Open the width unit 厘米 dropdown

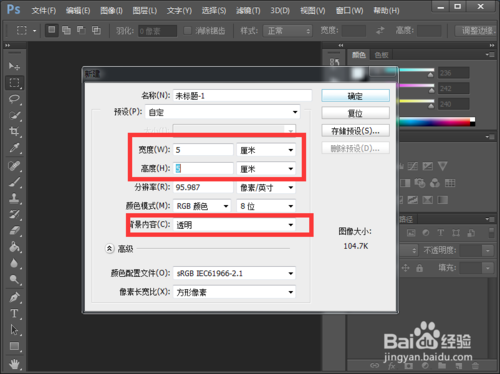point(266,150)
